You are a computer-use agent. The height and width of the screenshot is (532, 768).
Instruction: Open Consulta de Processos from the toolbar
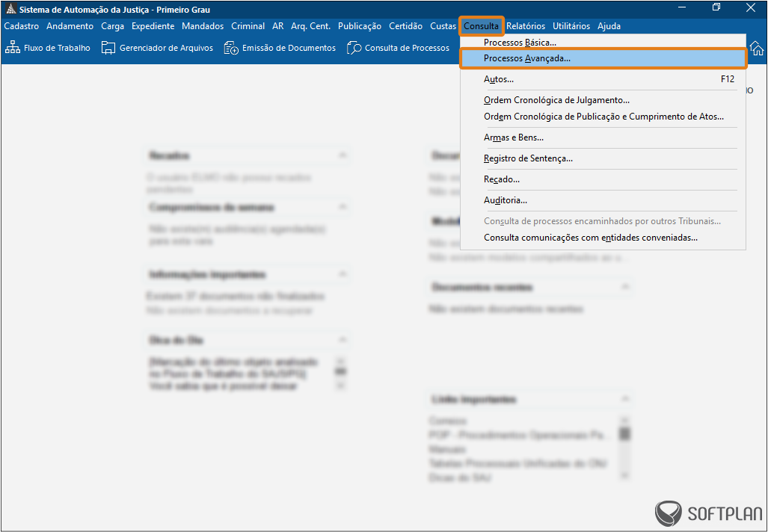[398, 48]
